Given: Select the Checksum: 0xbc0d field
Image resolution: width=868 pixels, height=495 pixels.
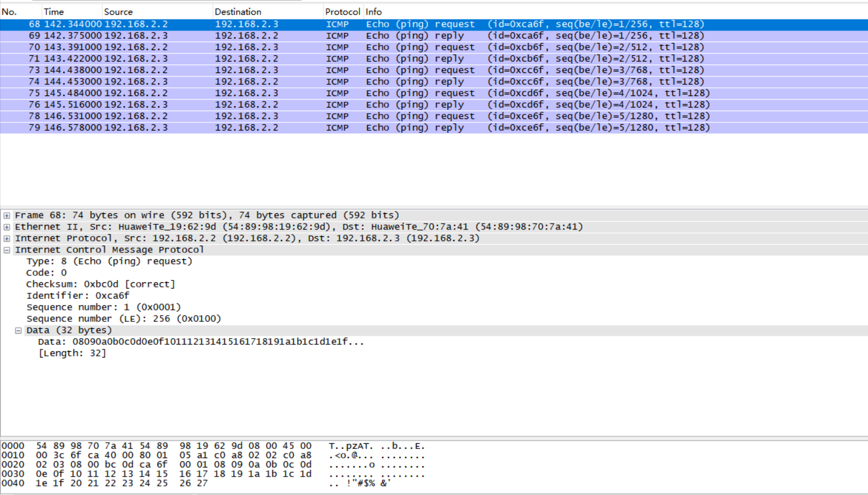Looking at the screenshot, I should 101,285.
